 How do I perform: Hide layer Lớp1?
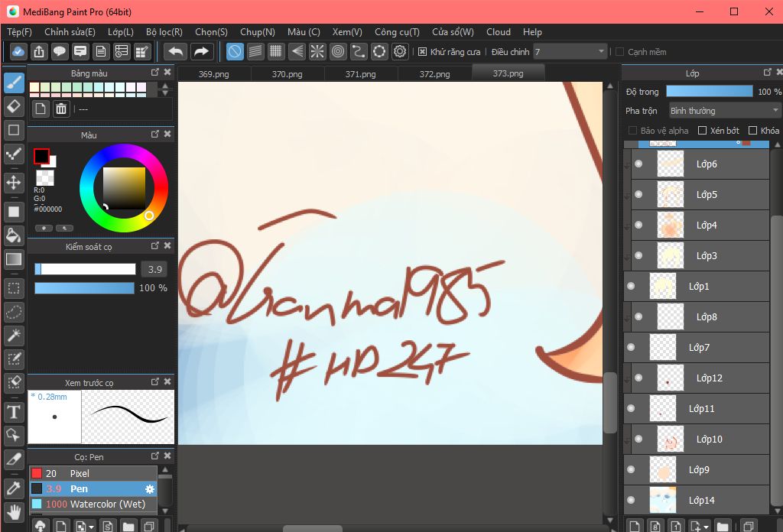pyautogui.click(x=631, y=286)
